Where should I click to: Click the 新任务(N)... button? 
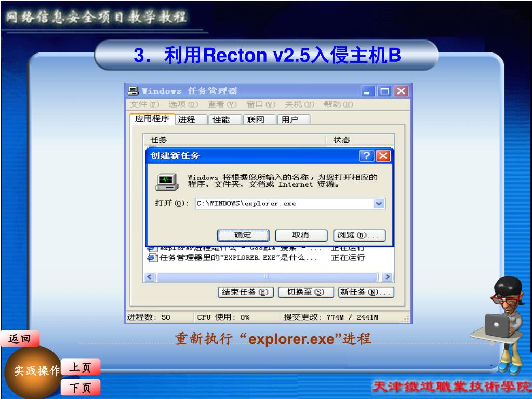pos(366,292)
